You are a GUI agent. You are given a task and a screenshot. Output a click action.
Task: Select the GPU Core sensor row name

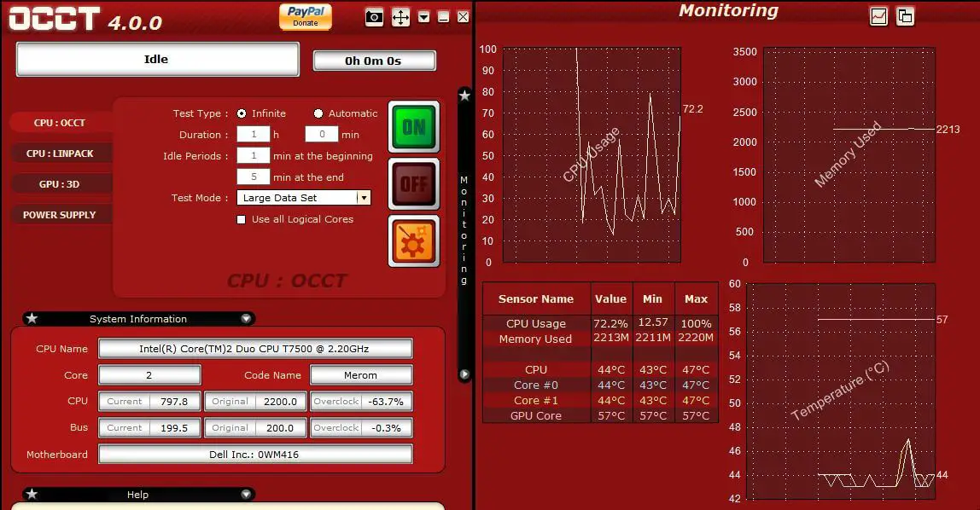536,415
